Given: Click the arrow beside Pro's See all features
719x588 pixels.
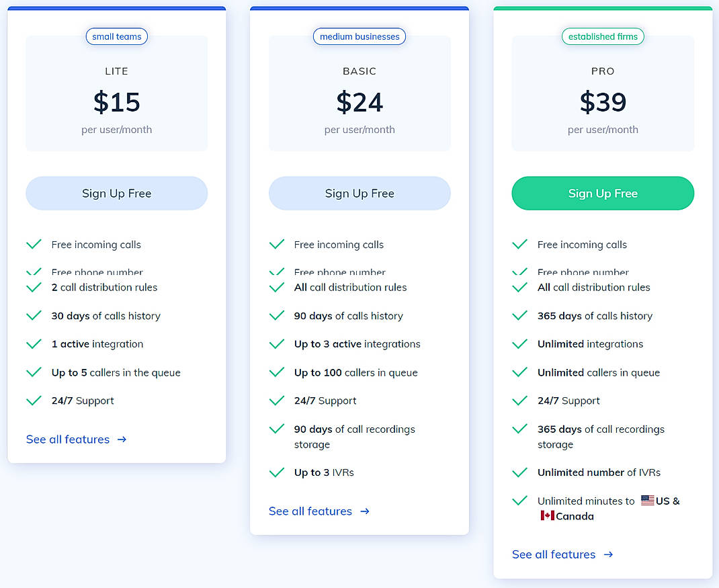Looking at the screenshot, I should (608, 554).
